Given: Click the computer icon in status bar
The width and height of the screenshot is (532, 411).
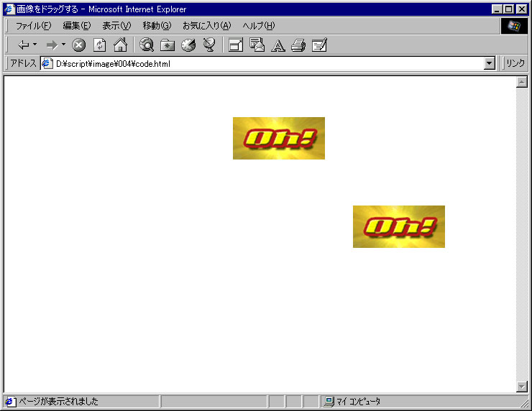Looking at the screenshot, I should coord(329,402).
